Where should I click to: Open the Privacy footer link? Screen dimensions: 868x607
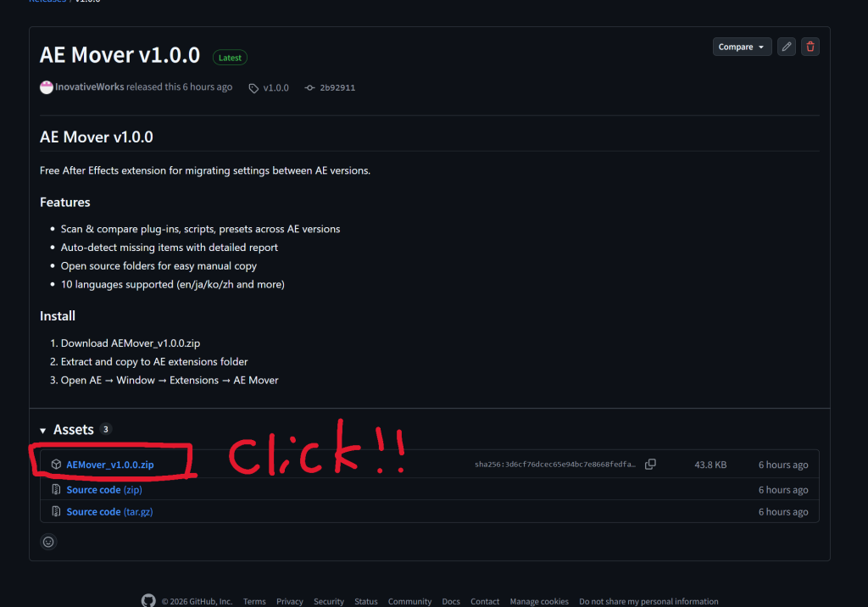pyautogui.click(x=290, y=601)
